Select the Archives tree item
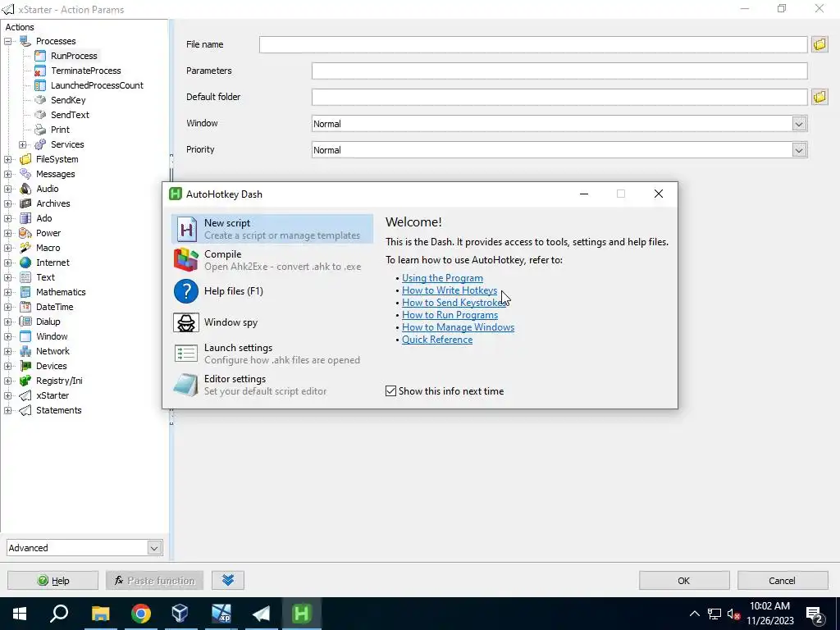840x630 pixels. click(53, 203)
